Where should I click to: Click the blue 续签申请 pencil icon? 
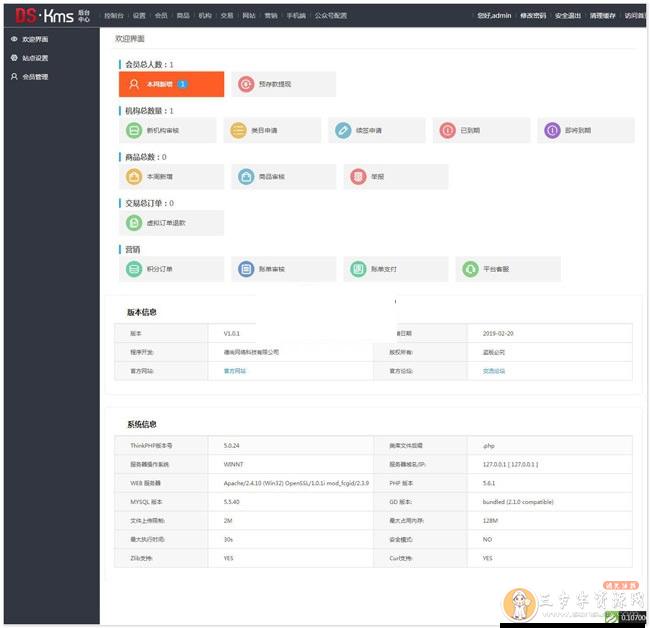[343, 131]
